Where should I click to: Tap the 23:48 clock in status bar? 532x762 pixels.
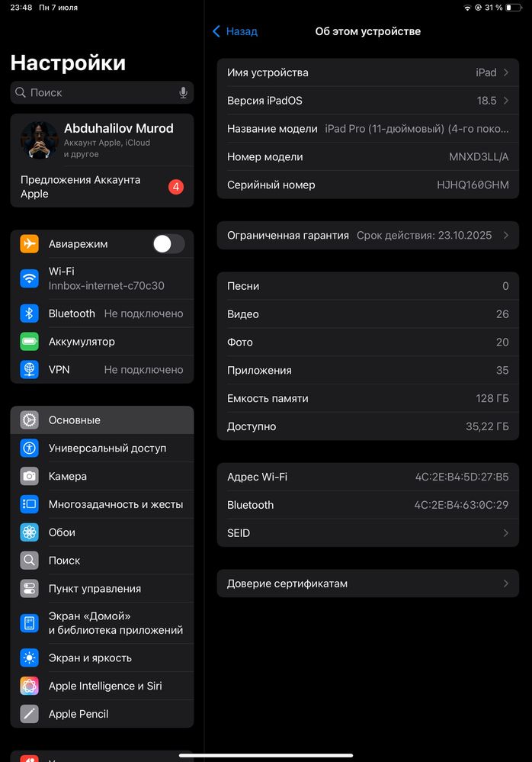(x=21, y=8)
